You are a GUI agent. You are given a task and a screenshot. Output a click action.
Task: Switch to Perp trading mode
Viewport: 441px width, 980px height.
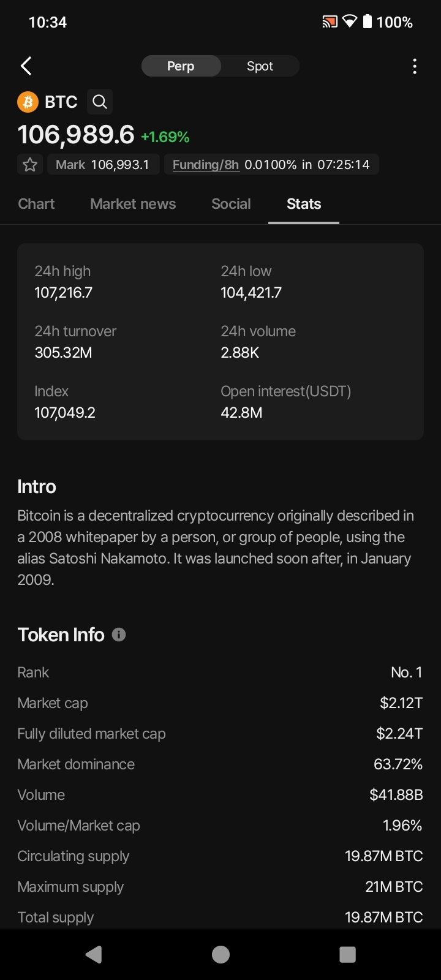click(181, 66)
